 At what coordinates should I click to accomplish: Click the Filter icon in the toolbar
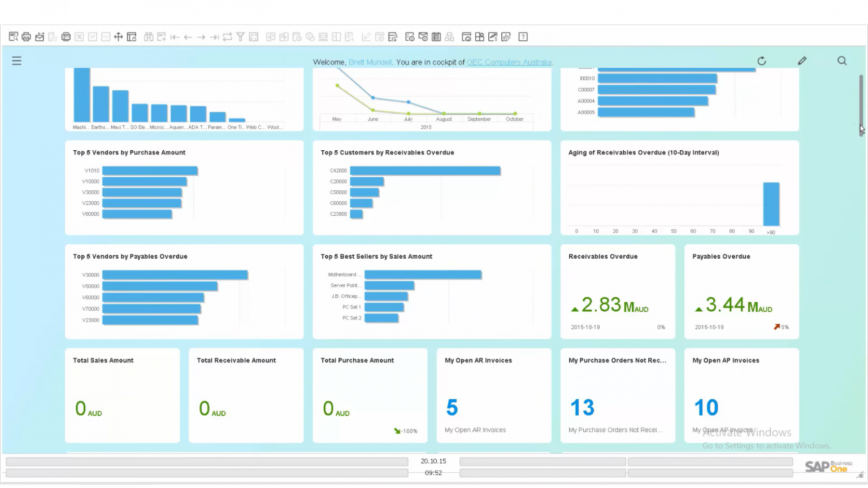click(x=240, y=36)
